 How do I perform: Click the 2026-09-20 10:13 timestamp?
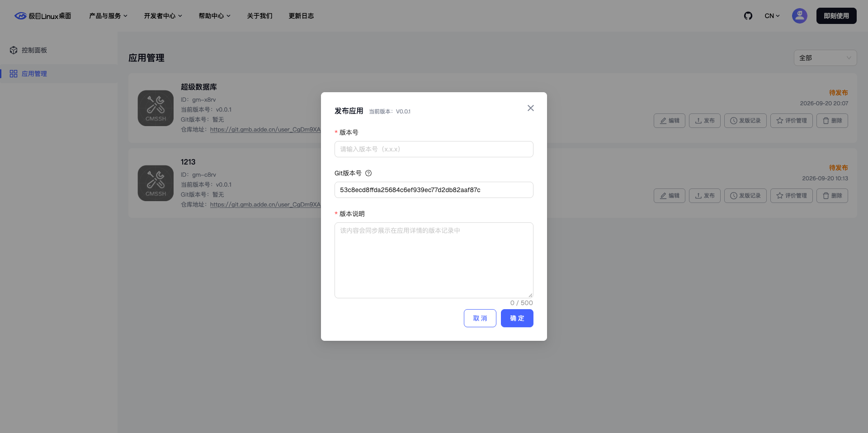point(825,179)
